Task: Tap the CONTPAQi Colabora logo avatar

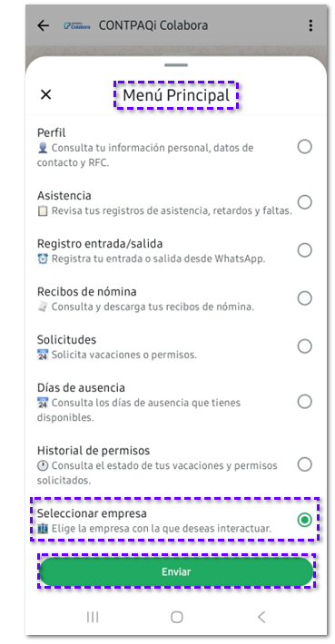Action: 77,25
